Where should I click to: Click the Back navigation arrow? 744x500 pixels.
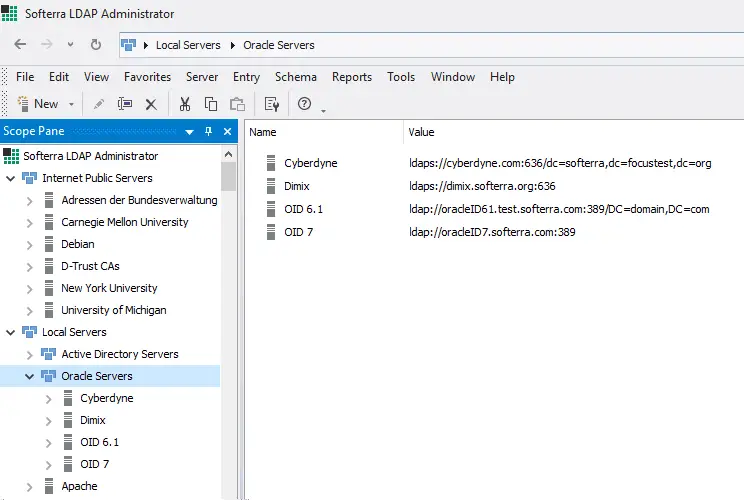coord(20,45)
